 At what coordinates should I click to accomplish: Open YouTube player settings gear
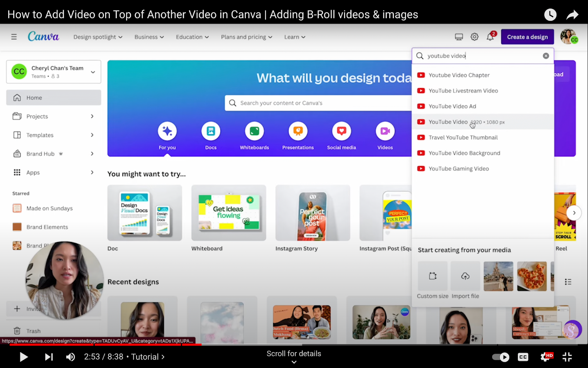click(546, 357)
